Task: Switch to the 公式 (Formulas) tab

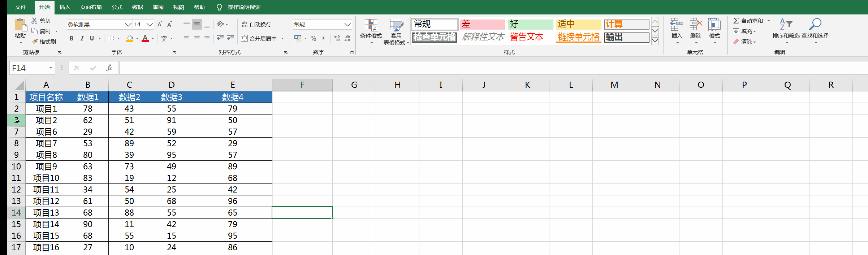Action: pos(117,7)
